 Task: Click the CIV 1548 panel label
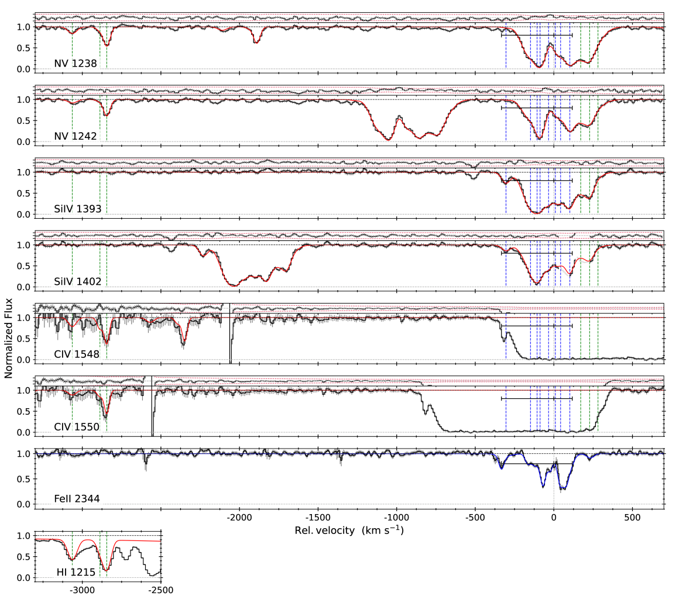tap(77, 354)
